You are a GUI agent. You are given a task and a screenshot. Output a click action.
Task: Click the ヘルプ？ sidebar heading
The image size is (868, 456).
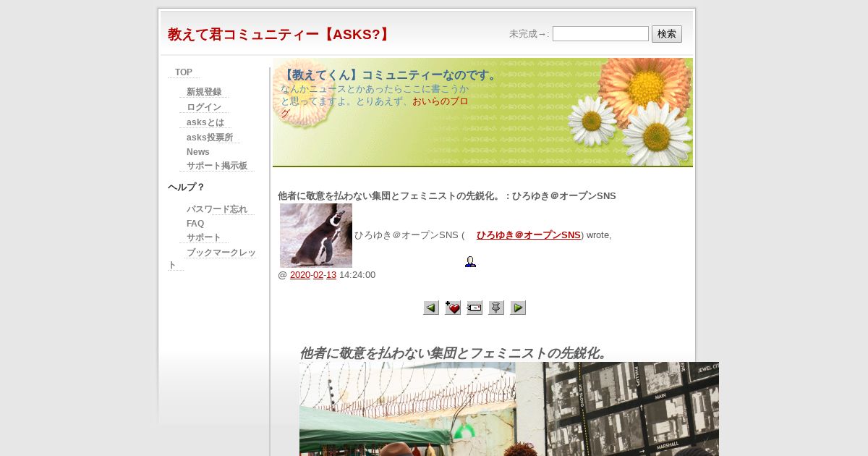pos(187,187)
